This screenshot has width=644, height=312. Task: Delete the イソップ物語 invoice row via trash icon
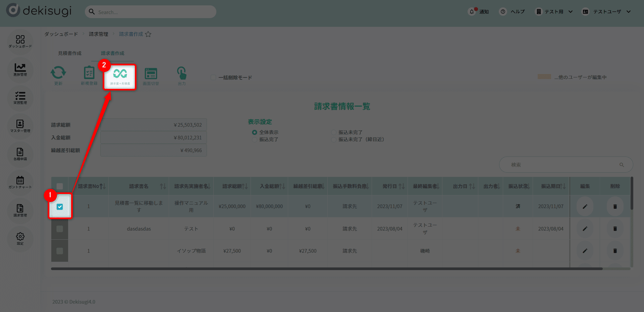pyautogui.click(x=615, y=251)
